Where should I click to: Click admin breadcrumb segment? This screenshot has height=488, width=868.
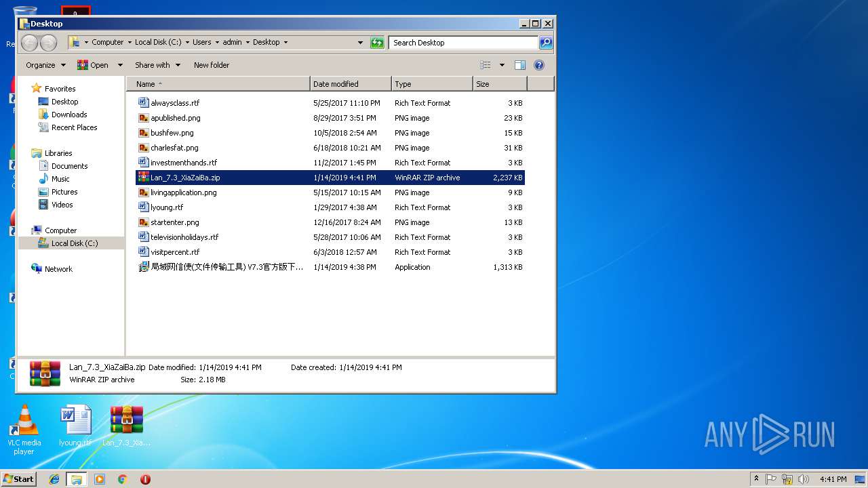[232, 42]
